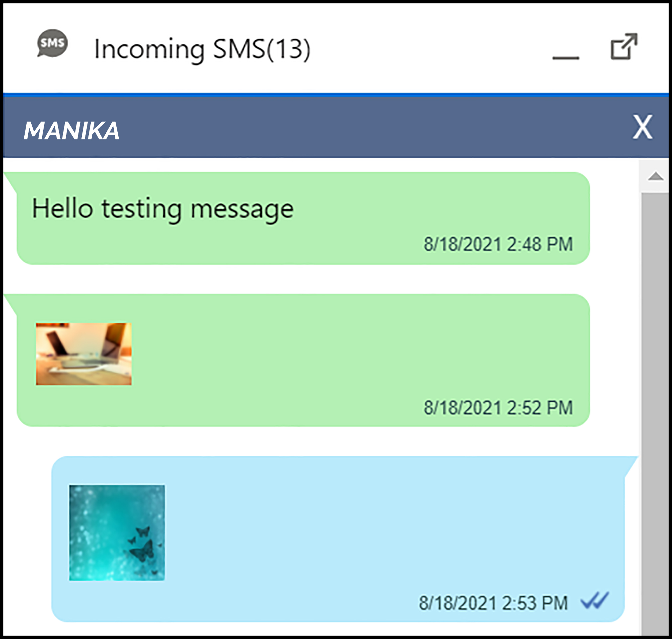Click the 2:48 PM message timestamp
This screenshot has height=639, width=672.
pyautogui.click(x=498, y=244)
